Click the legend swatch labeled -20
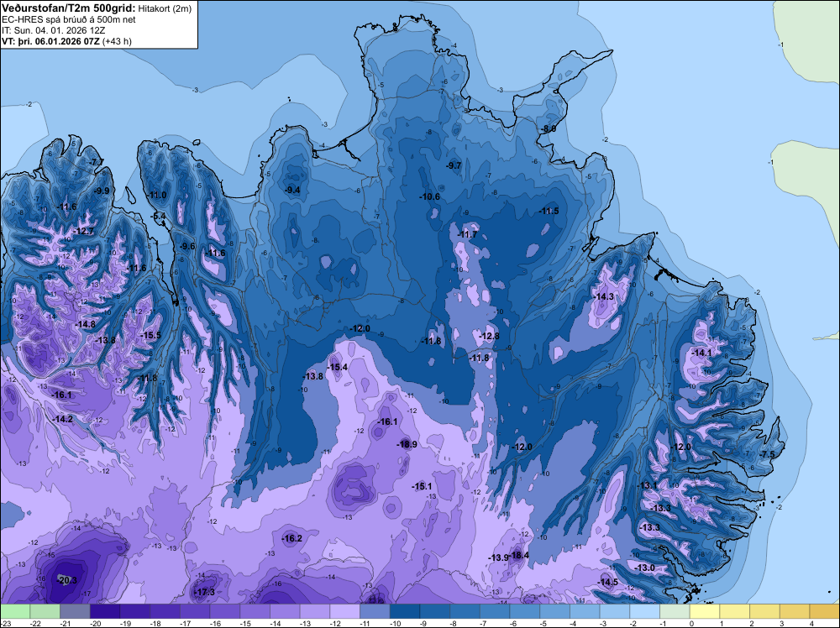The height and width of the screenshot is (628, 840). click(105, 611)
